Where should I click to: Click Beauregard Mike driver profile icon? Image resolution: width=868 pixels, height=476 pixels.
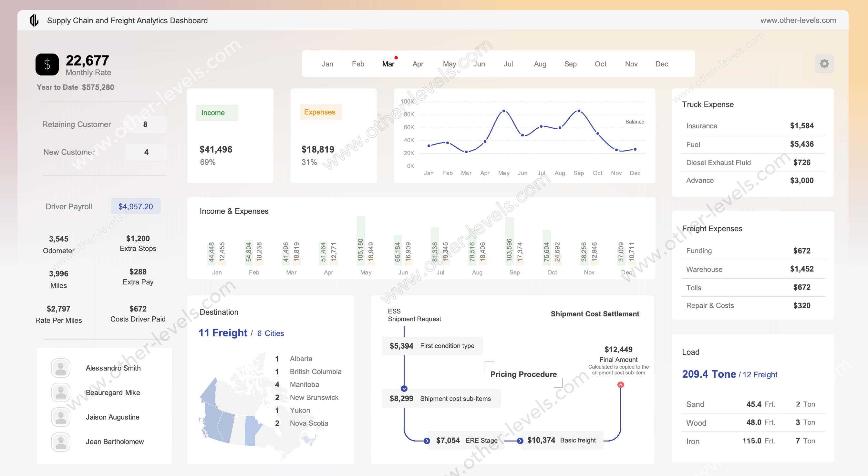[x=60, y=393]
